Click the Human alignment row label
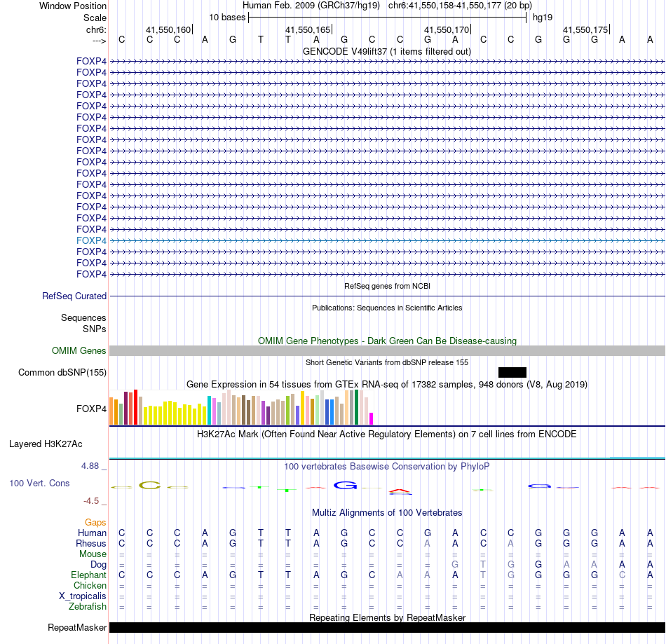 point(92,533)
